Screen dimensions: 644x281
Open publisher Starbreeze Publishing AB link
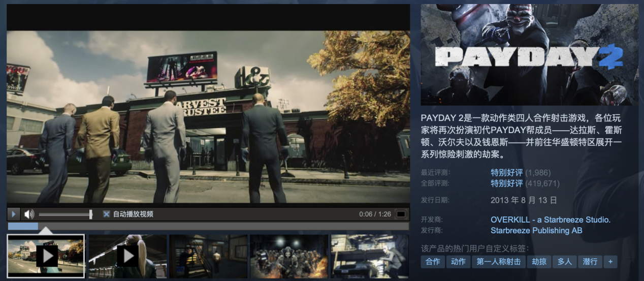[536, 231]
